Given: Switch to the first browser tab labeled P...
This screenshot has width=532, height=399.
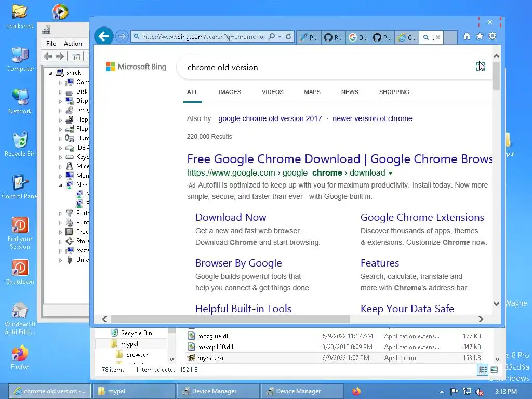Looking at the screenshot, I should [x=309, y=37].
